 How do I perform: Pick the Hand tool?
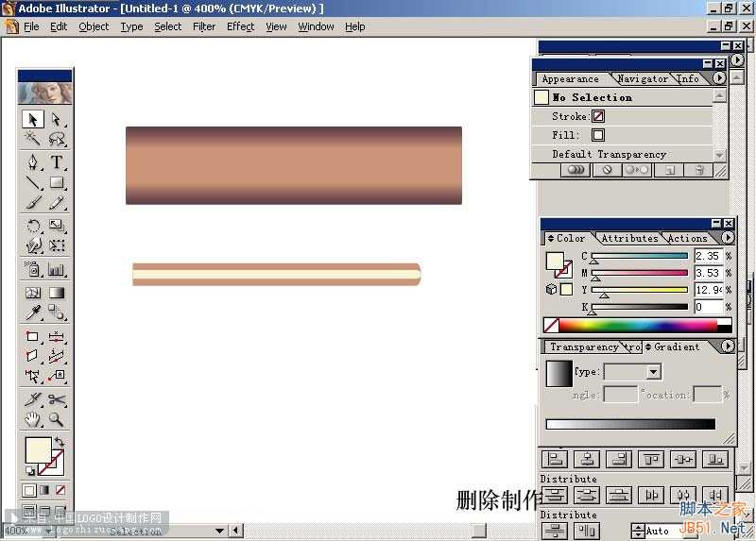pyautogui.click(x=33, y=419)
